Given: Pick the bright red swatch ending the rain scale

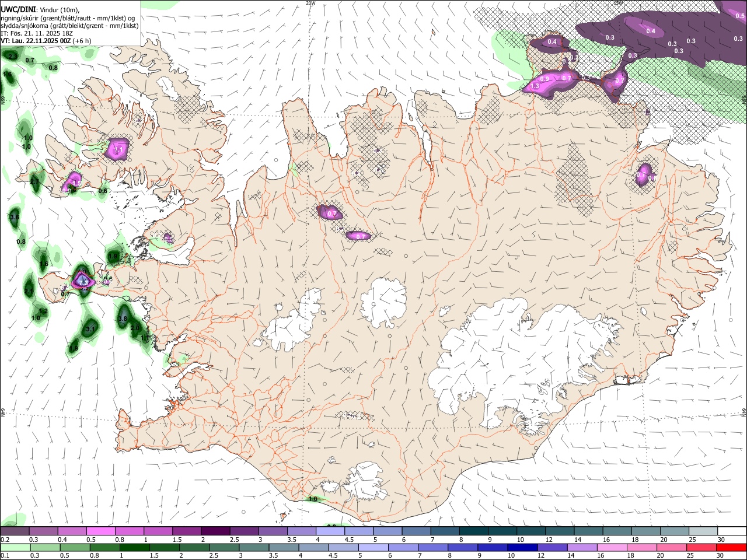Looking at the screenshot, I should [731, 547].
